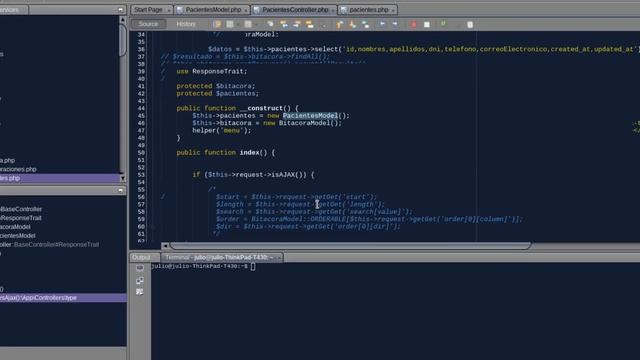This screenshot has height=360, width=640.
Task: Select the class entry with BaseController#ResponseTrait
Action: pyautogui.click(x=49, y=244)
